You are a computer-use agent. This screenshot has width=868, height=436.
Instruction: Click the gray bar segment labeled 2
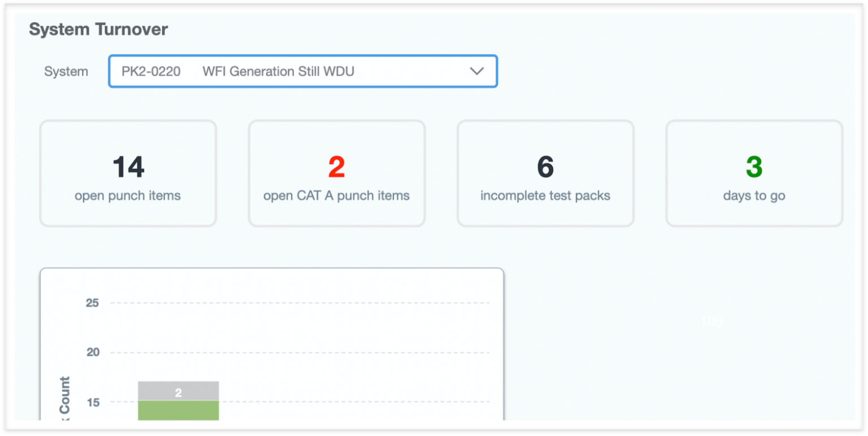coord(179,391)
